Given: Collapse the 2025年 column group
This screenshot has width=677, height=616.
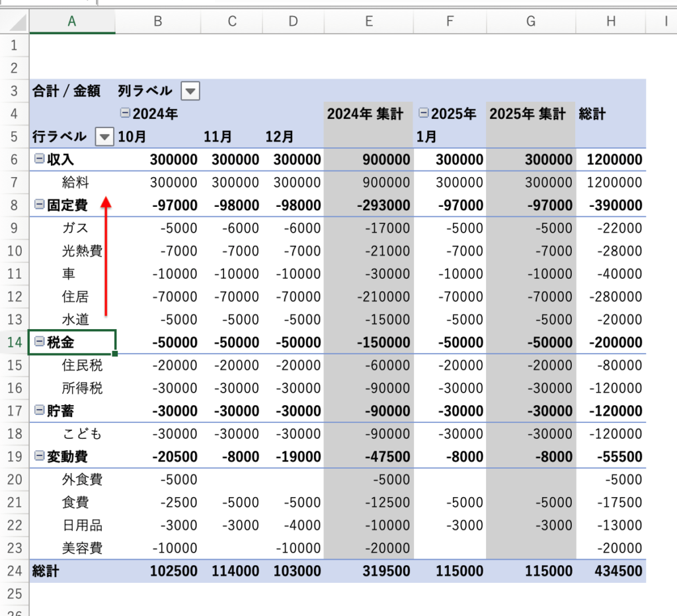Looking at the screenshot, I should coord(423,113).
